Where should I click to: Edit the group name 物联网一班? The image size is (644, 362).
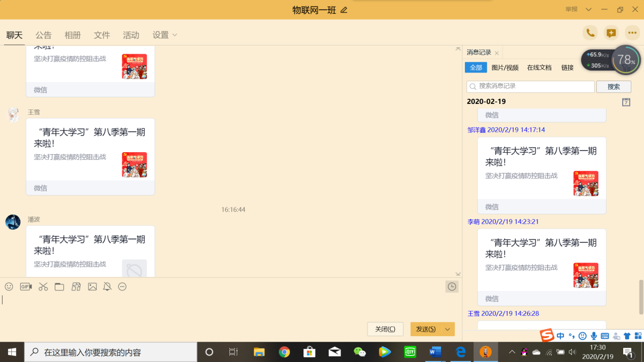point(344,10)
